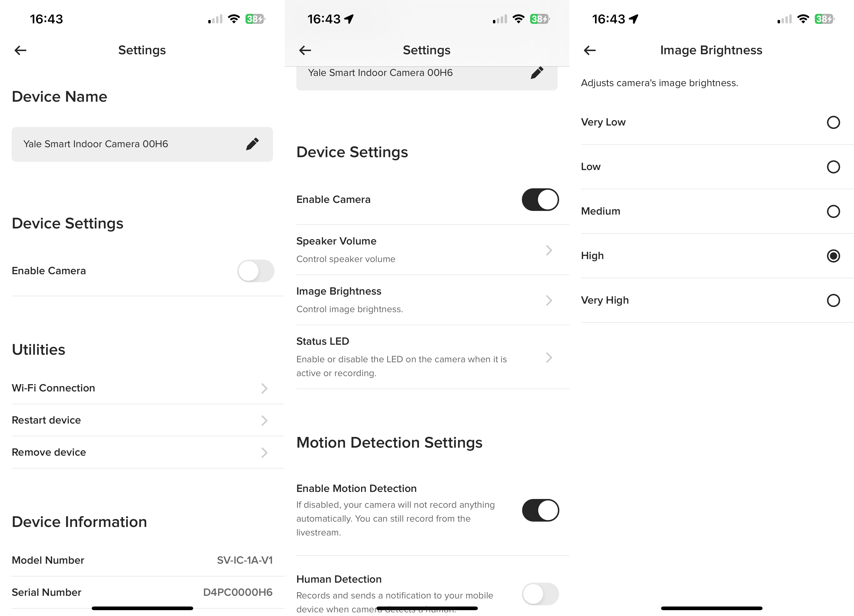The image size is (854, 616).
Task: Select Very High brightness radio button
Action: click(833, 300)
